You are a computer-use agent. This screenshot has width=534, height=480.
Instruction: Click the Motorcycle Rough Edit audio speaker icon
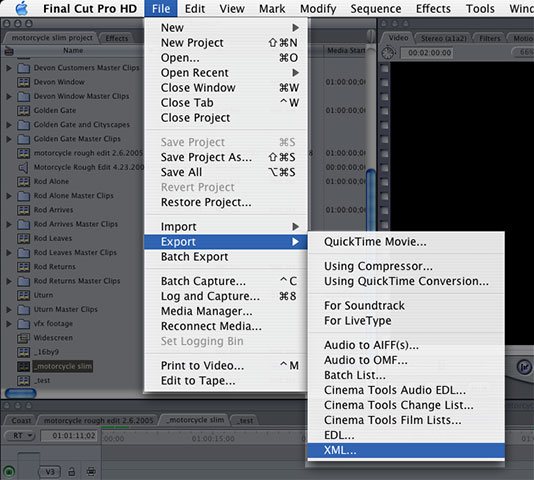coord(23,167)
